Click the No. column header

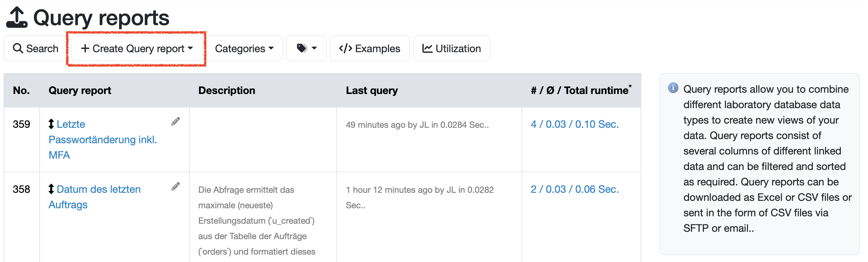(21, 90)
